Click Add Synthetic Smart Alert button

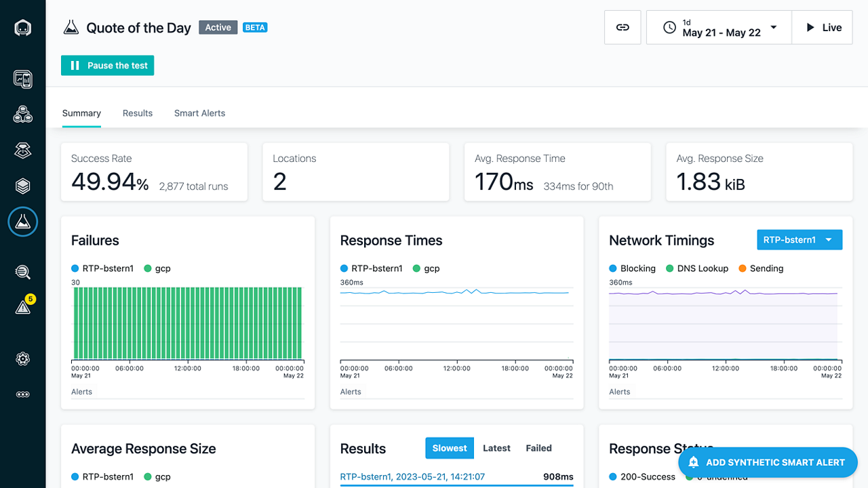click(x=768, y=462)
